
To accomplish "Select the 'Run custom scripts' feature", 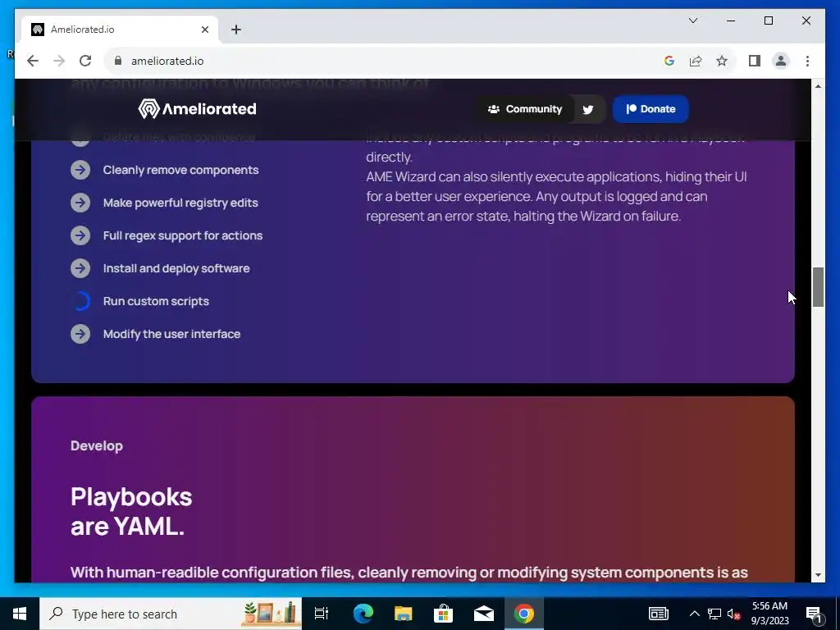I will click(x=156, y=301).
